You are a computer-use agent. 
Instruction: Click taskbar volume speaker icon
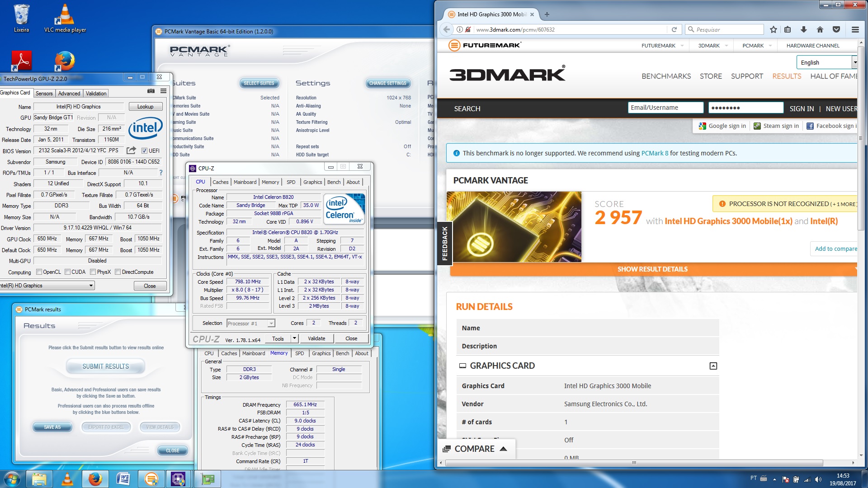tap(818, 479)
